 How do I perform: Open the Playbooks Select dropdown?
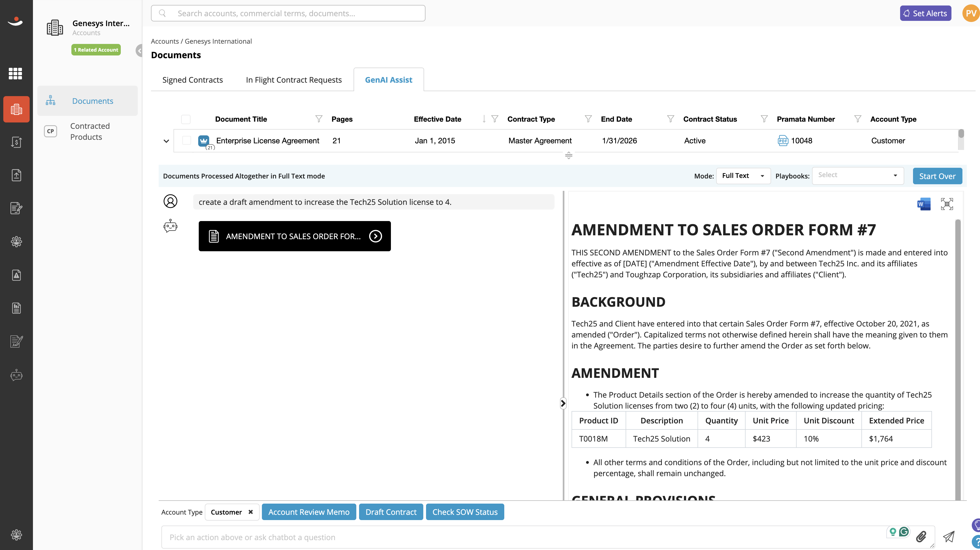pyautogui.click(x=858, y=175)
